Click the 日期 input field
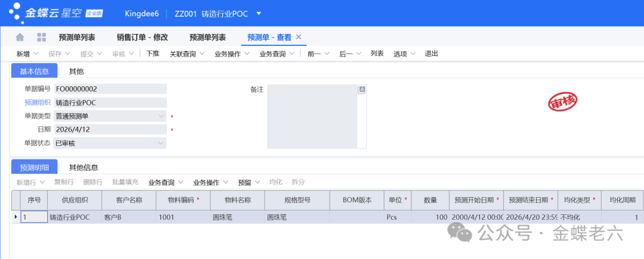Image resolution: width=644 pixels, height=259 pixels. [x=110, y=129]
